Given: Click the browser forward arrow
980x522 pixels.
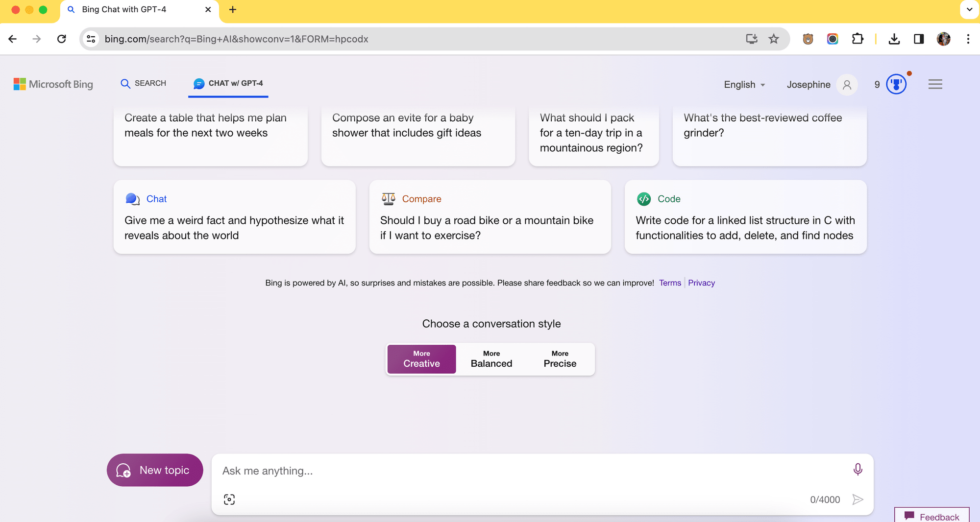Looking at the screenshot, I should pyautogui.click(x=37, y=39).
